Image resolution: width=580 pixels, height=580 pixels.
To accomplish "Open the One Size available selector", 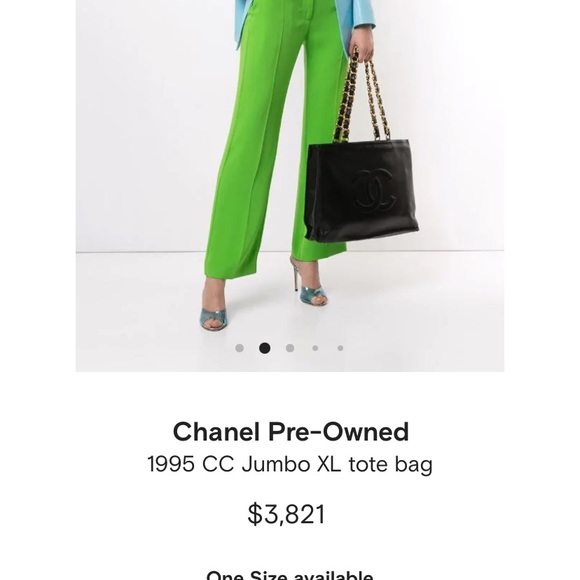I will [x=290, y=576].
